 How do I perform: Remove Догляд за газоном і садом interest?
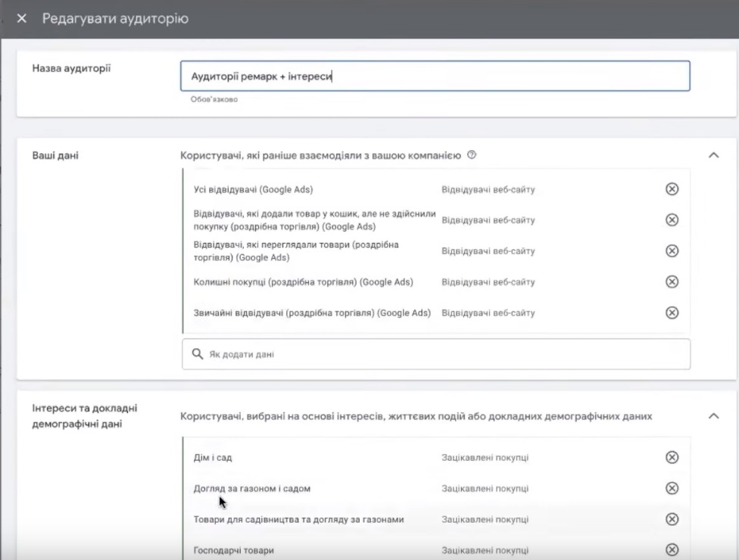click(x=671, y=489)
